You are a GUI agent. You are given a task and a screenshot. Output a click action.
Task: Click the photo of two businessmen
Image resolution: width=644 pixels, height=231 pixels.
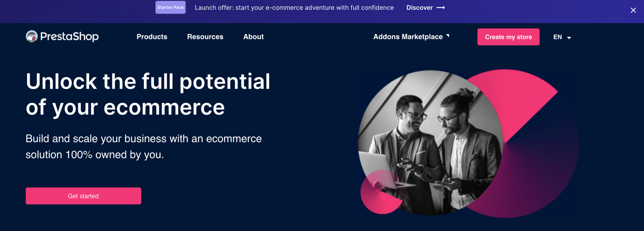(x=431, y=142)
